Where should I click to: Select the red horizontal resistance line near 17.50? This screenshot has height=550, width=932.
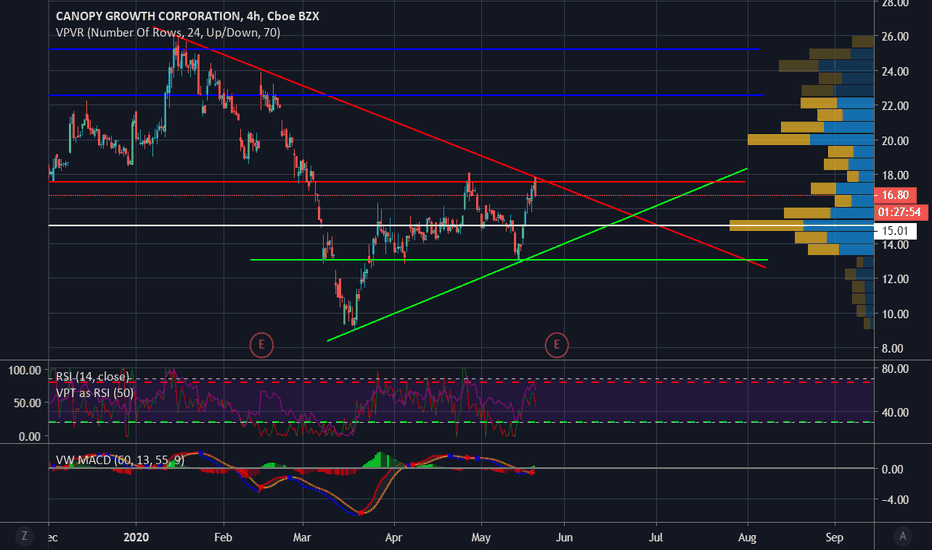[396, 182]
